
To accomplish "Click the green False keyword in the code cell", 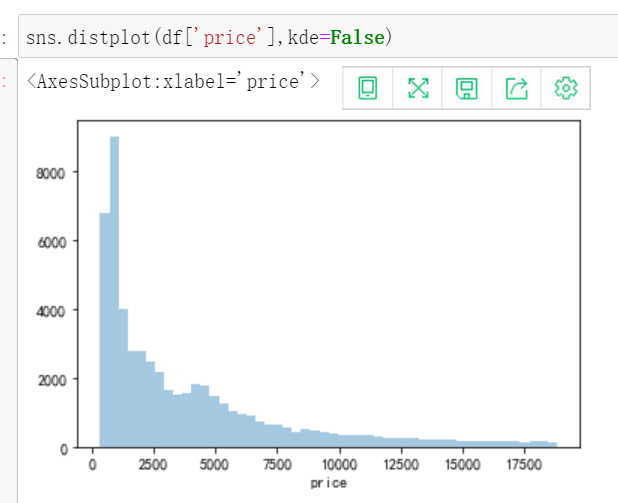I will pyautogui.click(x=357, y=37).
